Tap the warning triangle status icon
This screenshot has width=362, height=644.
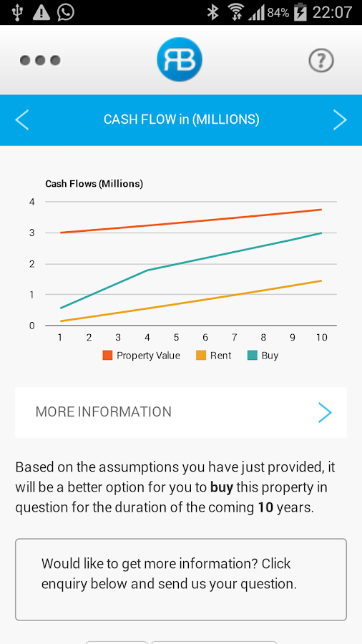tap(41, 12)
